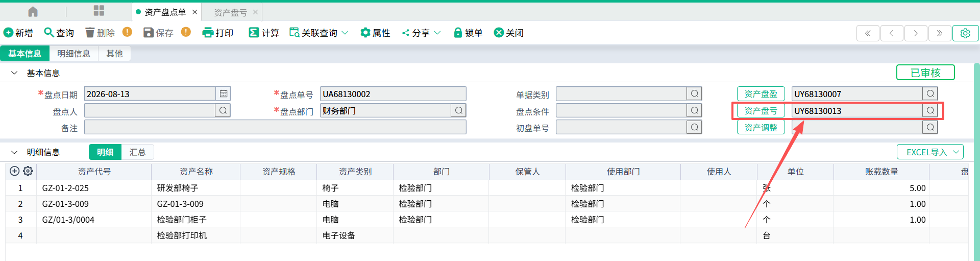
Task: Collapse the 基本信息 section
Action: [x=14, y=73]
